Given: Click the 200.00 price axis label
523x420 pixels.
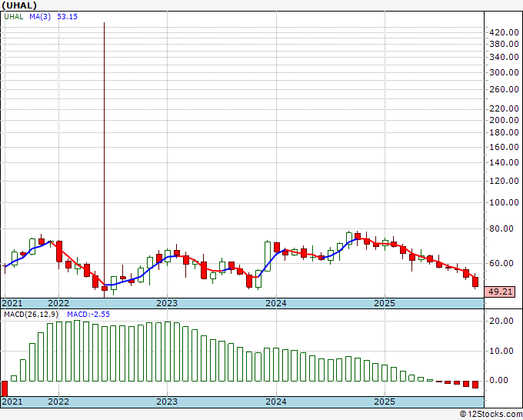Looking at the screenshot, I should [x=504, y=120].
